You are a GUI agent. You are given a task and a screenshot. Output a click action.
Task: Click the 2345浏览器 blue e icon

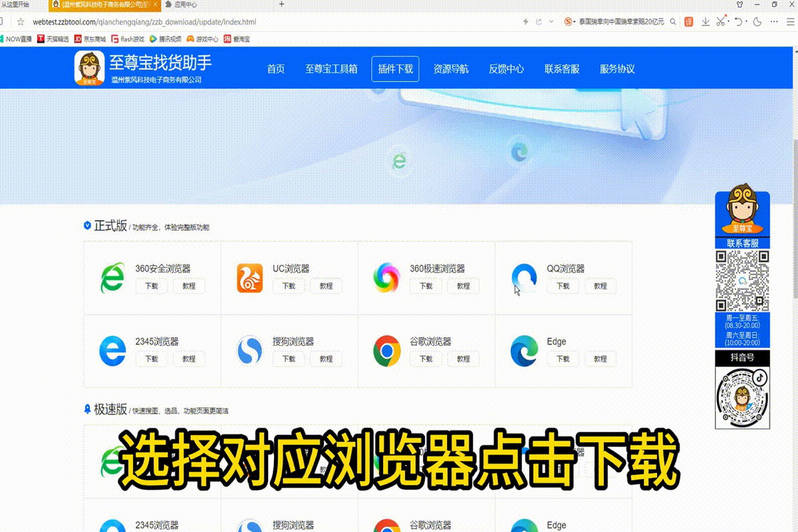[112, 351]
